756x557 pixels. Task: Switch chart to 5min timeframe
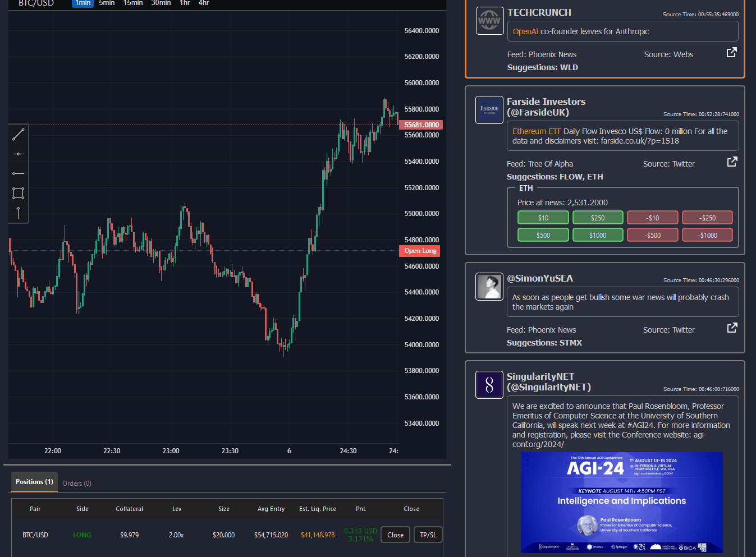coord(107,3)
